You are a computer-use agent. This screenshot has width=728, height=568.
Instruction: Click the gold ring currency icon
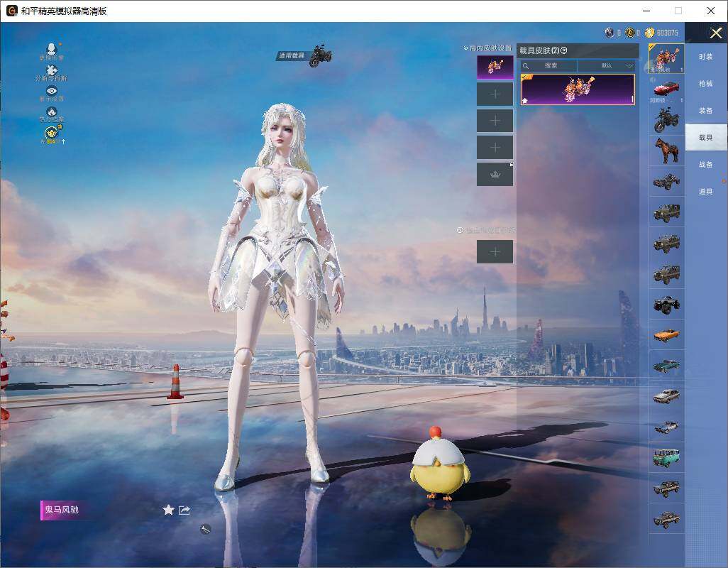coord(629,33)
